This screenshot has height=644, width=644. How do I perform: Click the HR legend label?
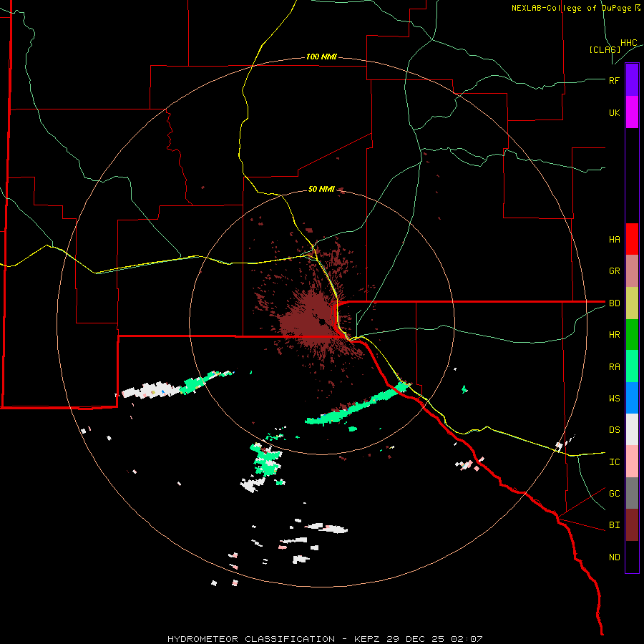pyautogui.click(x=614, y=334)
